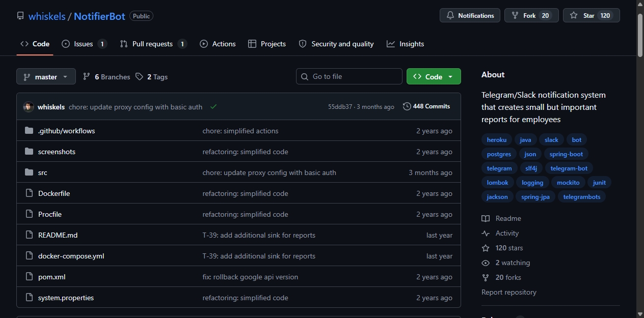Open commit message 'fix: rollback google api version'
644x318 pixels.
click(x=250, y=277)
